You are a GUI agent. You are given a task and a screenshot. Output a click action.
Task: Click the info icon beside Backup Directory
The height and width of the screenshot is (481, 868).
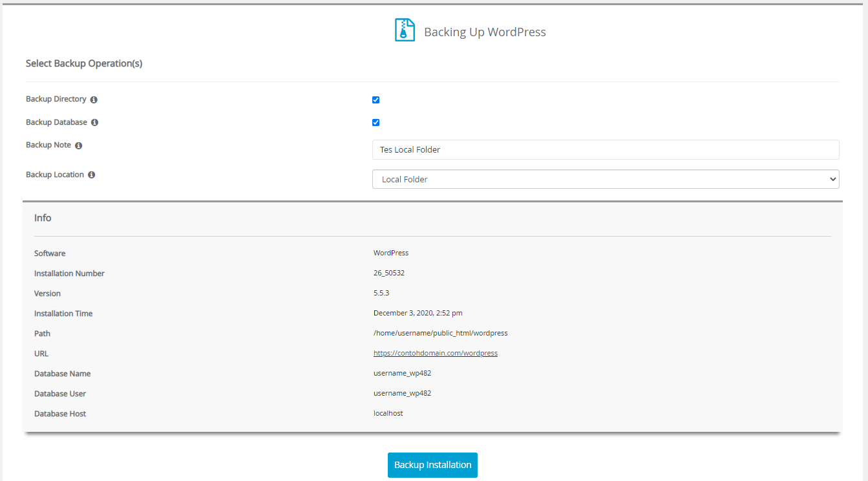pyautogui.click(x=94, y=99)
